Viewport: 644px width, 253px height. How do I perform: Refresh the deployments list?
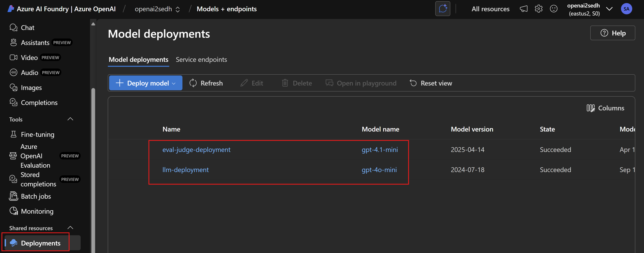click(x=206, y=83)
